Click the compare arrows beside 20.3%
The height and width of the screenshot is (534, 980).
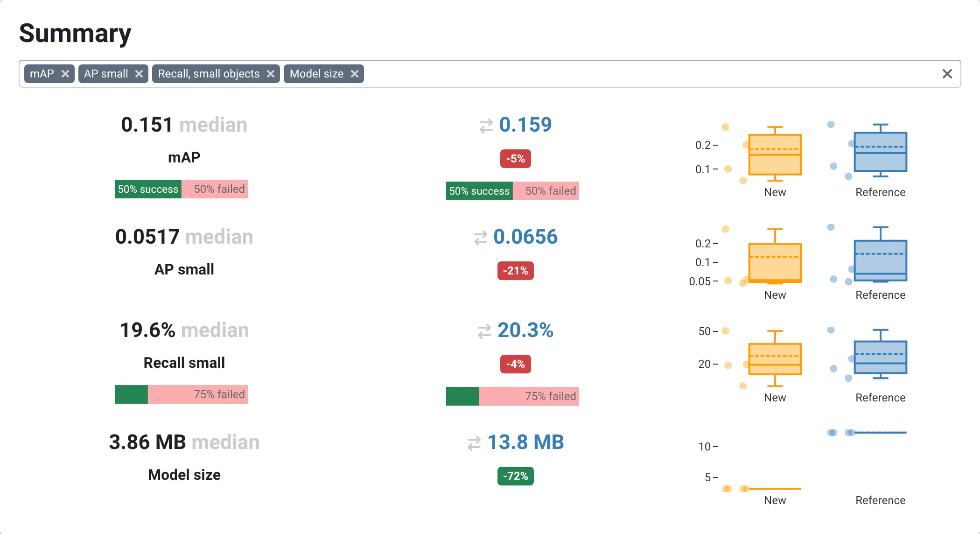click(484, 331)
